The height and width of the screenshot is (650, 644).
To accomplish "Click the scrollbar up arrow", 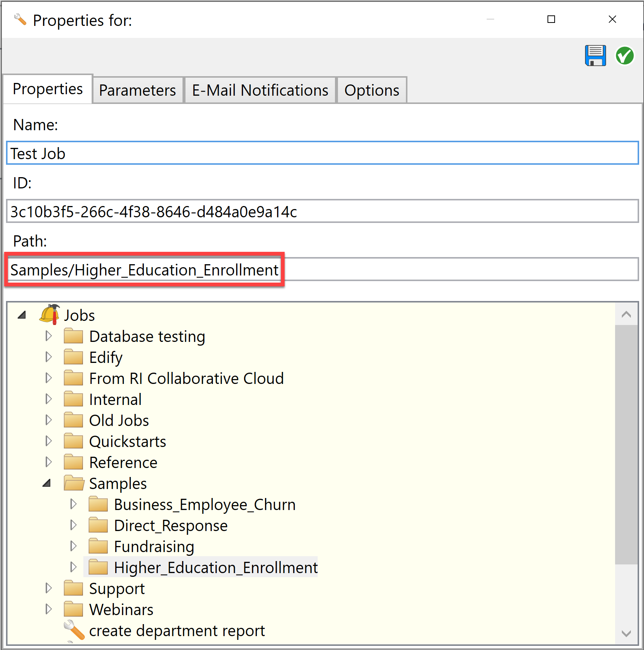I will click(x=626, y=314).
